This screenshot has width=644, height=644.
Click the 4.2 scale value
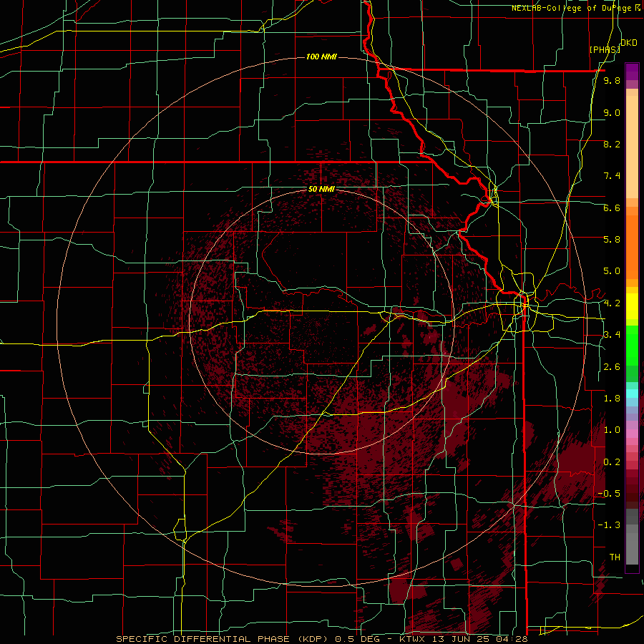pos(612,303)
